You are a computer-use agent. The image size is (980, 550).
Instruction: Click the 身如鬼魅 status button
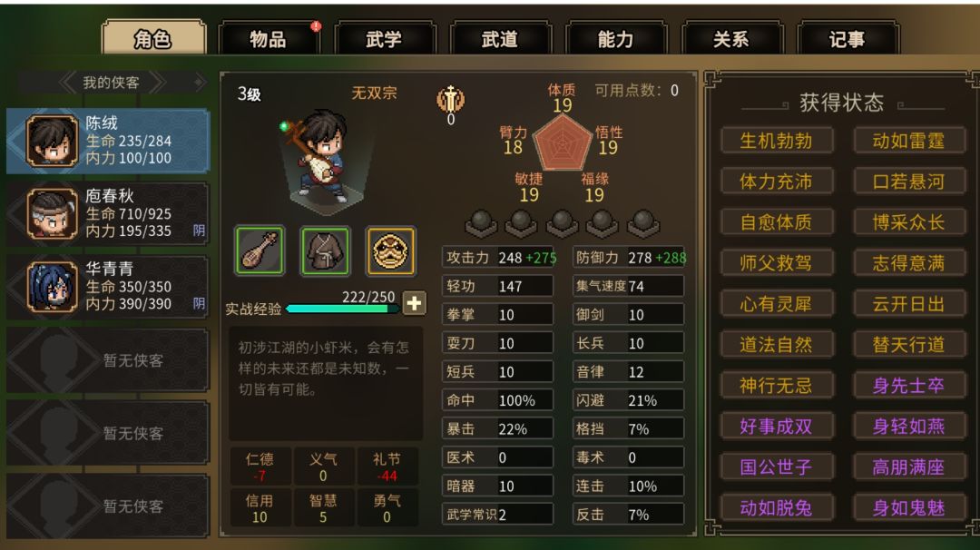(908, 507)
